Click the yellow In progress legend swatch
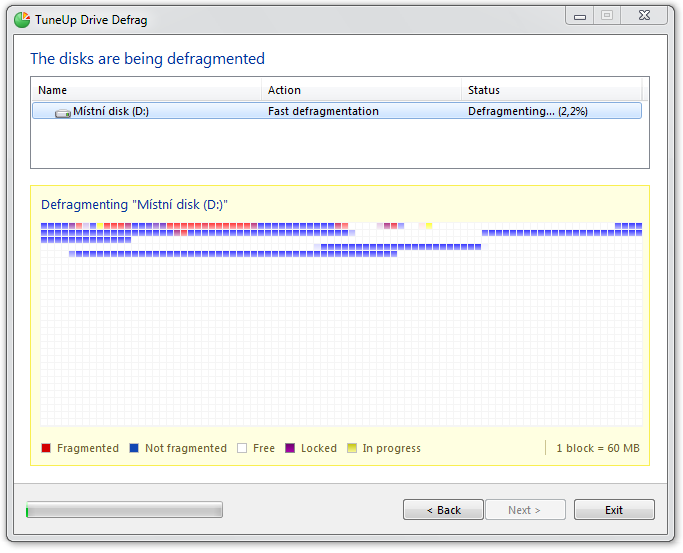683x553 pixels. point(352,448)
